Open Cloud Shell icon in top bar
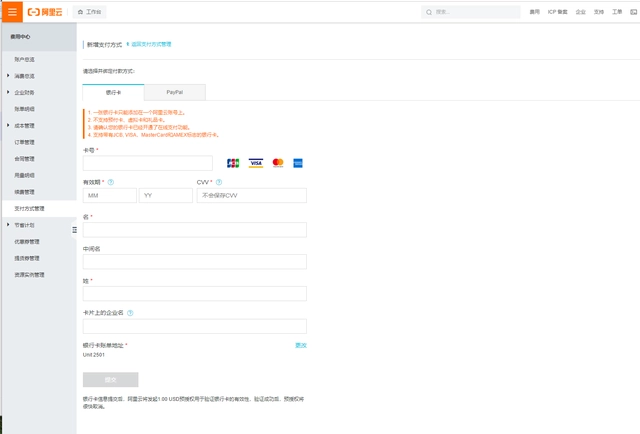Image resolution: width=640 pixels, height=434 pixels. [634, 12]
